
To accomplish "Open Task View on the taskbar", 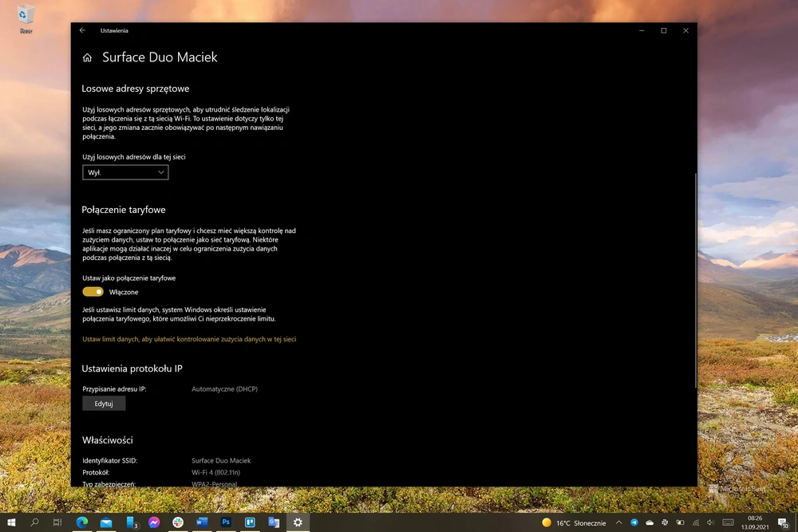I will [57, 522].
